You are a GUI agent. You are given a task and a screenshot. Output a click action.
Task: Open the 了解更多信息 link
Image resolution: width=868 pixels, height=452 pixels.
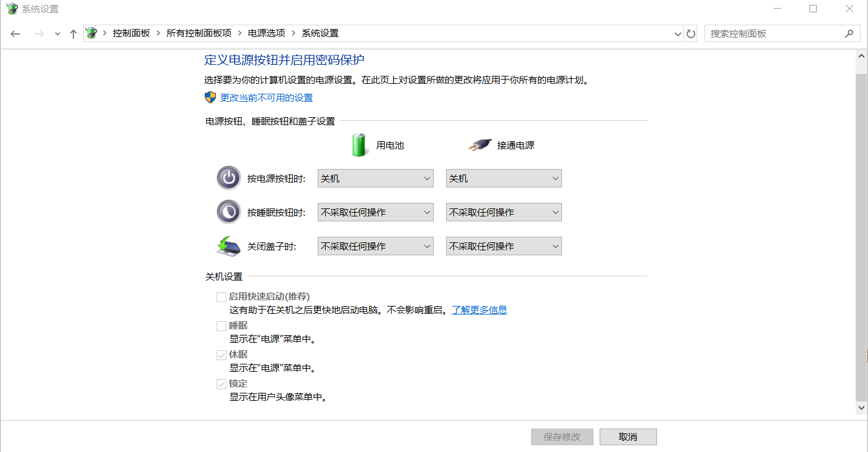479,310
